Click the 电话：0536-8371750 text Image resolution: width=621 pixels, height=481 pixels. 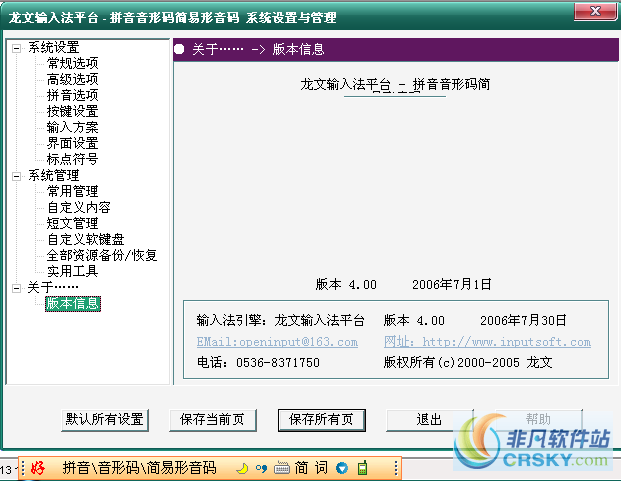258,362
